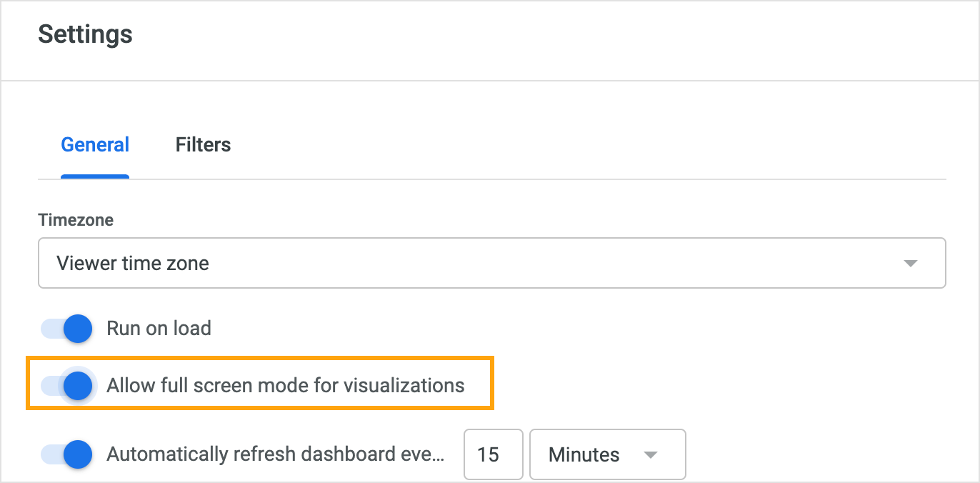Screen dimensions: 980x483
Task: Open the Timezone dropdown
Action: pos(491,263)
